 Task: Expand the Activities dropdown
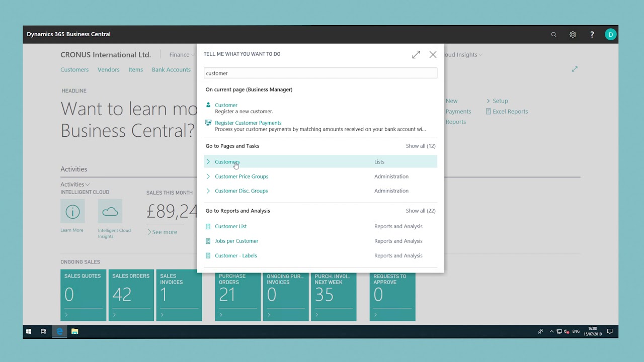[75, 185]
